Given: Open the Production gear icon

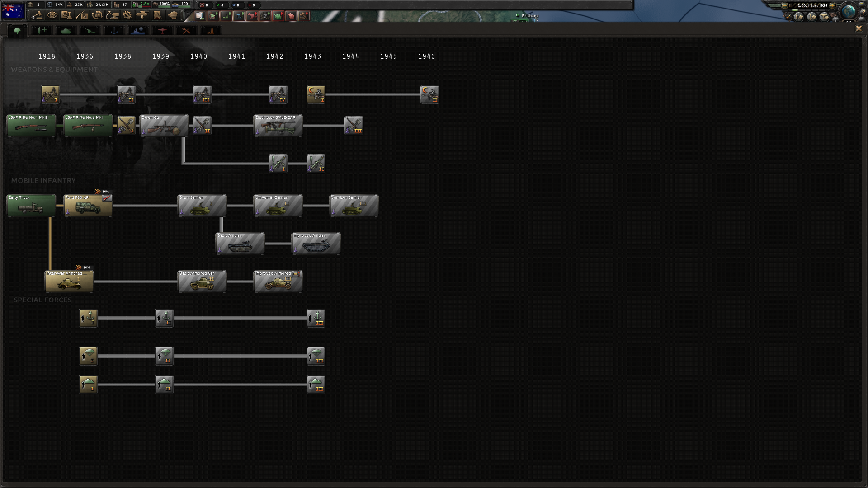Looking at the screenshot, I should 127,15.
